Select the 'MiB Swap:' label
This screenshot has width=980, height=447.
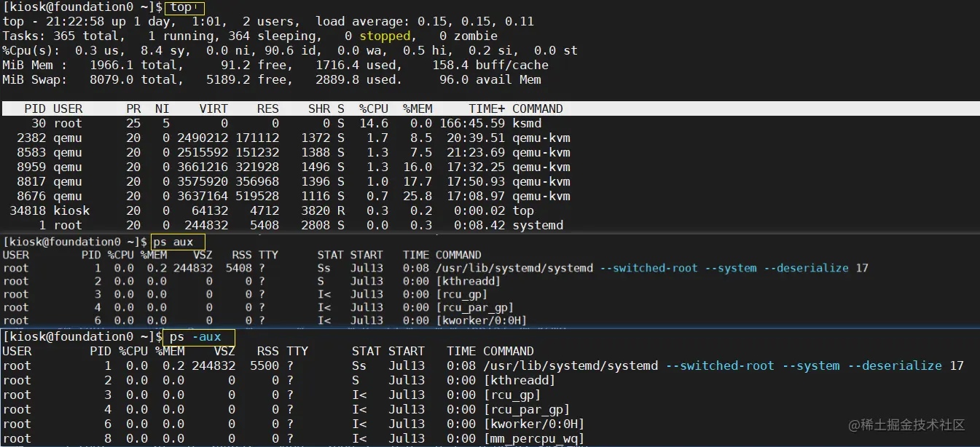(x=36, y=79)
